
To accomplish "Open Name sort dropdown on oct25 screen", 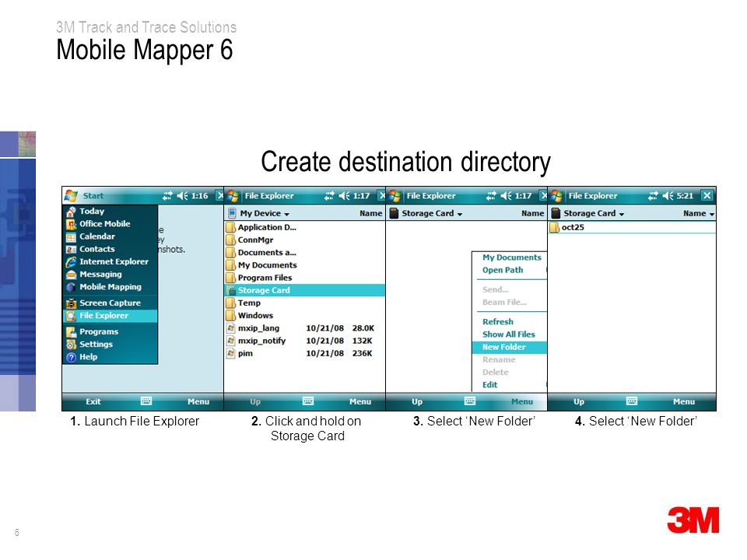I will coord(699,213).
